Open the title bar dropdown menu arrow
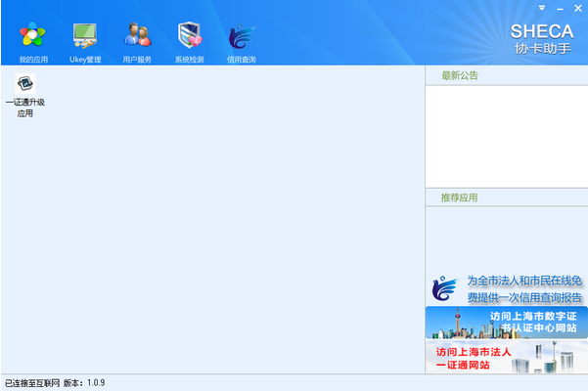This screenshot has width=588, height=391. point(542,8)
